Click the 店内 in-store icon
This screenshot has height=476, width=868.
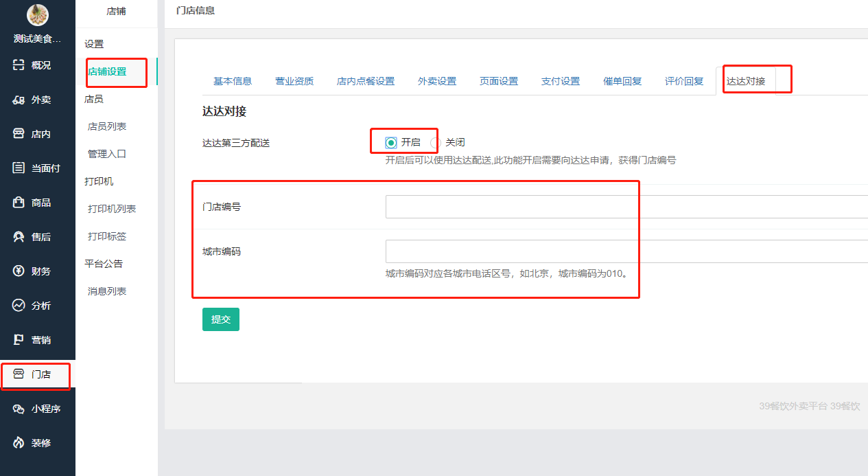click(x=19, y=134)
